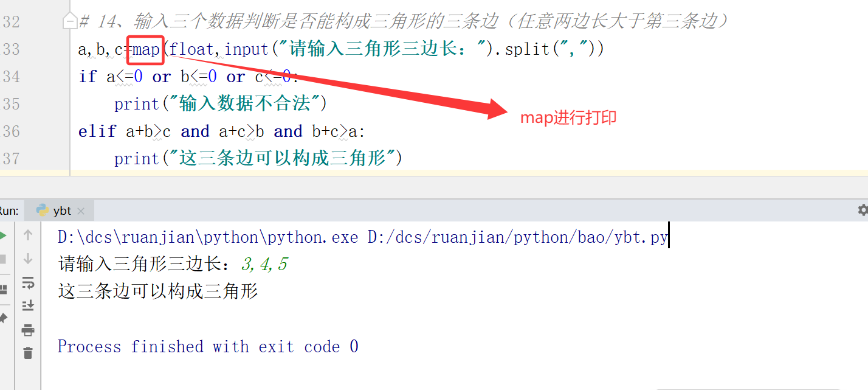Click the prompt 请输入三角形三边长 in console

(x=145, y=264)
